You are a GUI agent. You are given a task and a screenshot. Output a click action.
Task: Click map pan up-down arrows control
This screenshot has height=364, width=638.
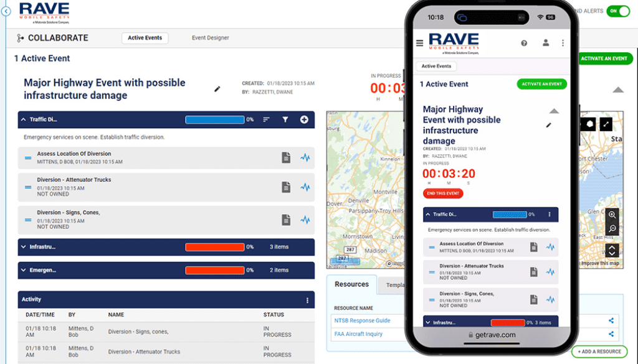pyautogui.click(x=612, y=250)
